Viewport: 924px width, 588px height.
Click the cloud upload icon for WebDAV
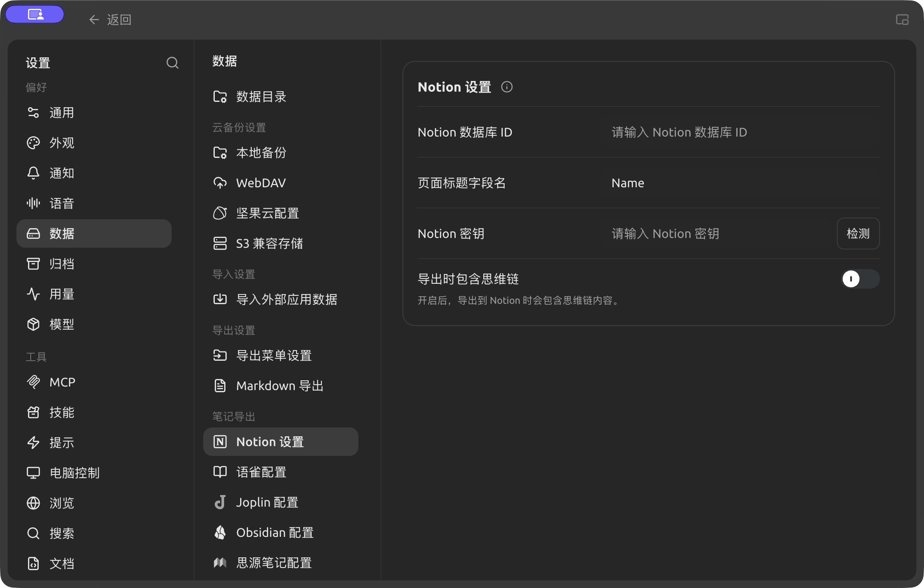point(220,183)
